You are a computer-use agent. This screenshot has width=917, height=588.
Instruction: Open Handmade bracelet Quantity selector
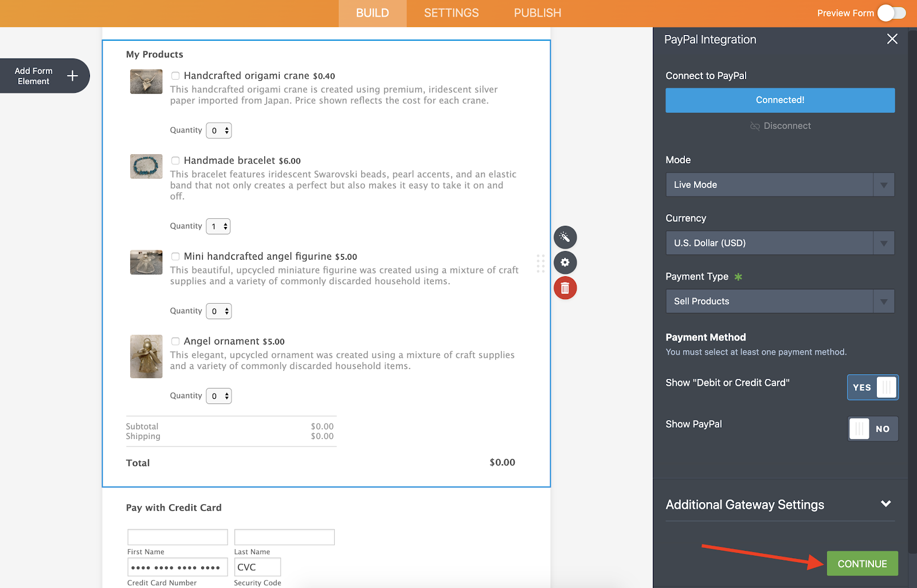[218, 226]
